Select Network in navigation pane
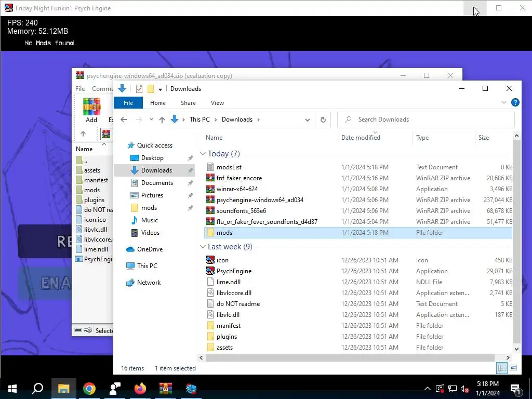532x399 pixels. (149, 282)
